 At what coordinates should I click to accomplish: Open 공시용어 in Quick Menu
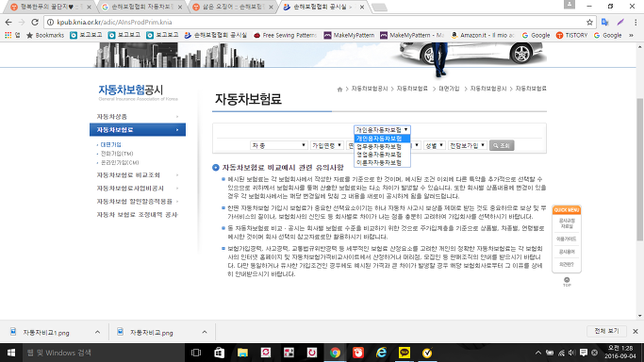point(567,252)
